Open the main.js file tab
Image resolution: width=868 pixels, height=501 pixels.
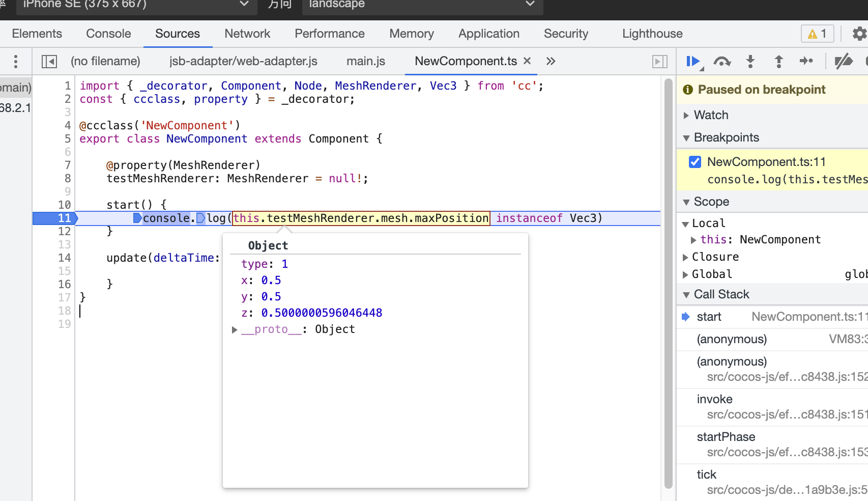(x=365, y=61)
